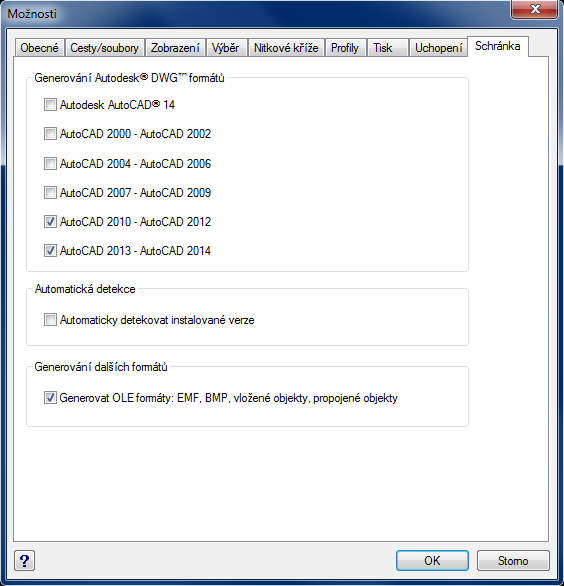Enable AutoCAD 2007 - AutoCAD 2009 format
The width and height of the screenshot is (564, 586).
(50, 193)
